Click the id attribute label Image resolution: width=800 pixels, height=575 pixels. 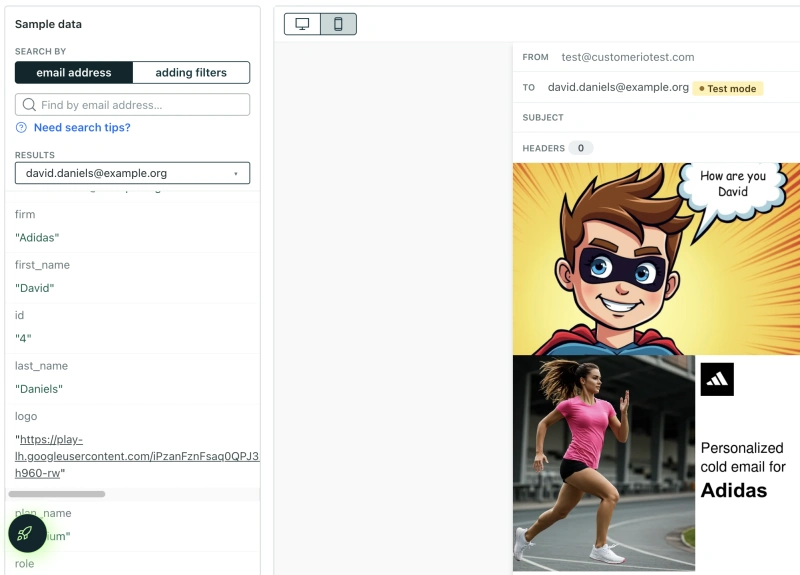click(19, 315)
